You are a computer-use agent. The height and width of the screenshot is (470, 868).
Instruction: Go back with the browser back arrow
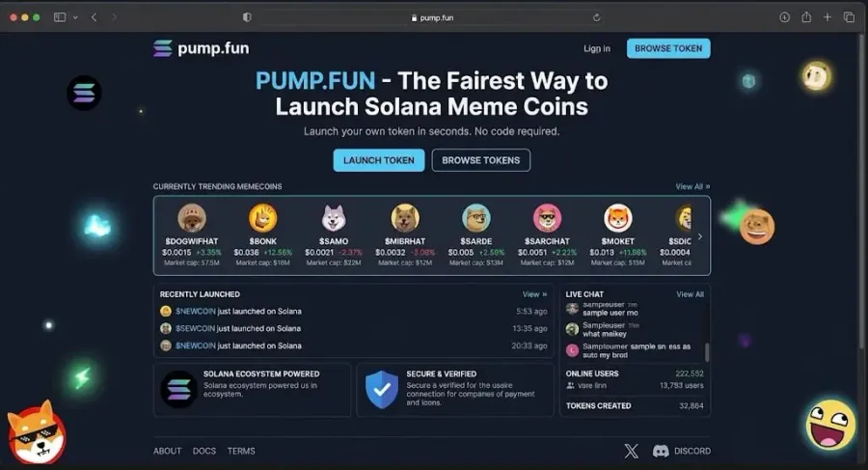95,17
